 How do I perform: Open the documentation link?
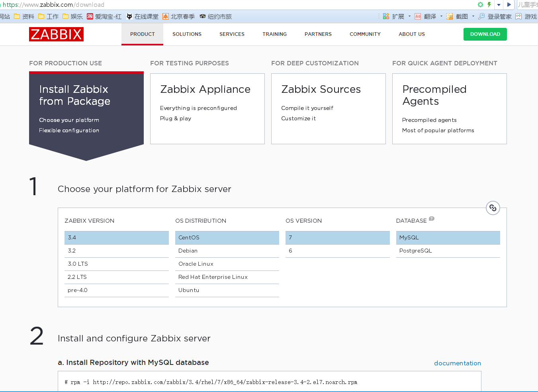coord(457,363)
